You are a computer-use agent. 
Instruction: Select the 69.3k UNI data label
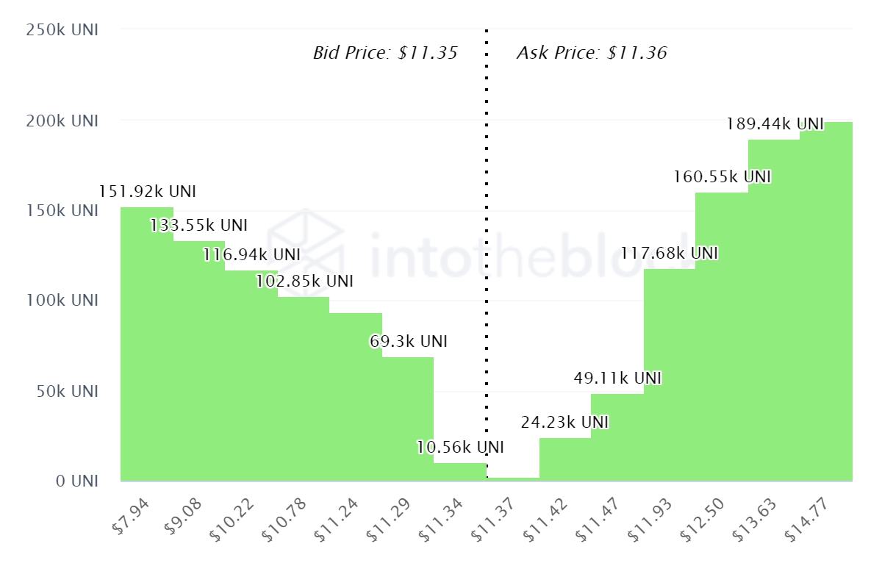pyautogui.click(x=409, y=342)
